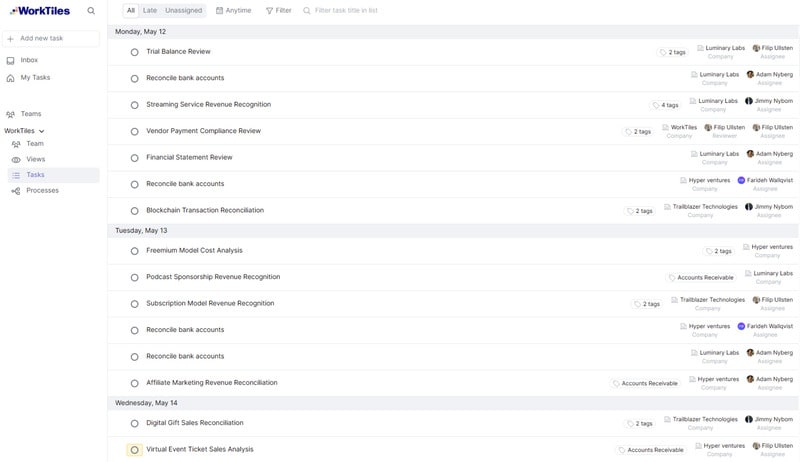The width and height of the screenshot is (800, 462).
Task: Click tag icon on Trial Balance Review
Action: click(x=663, y=52)
